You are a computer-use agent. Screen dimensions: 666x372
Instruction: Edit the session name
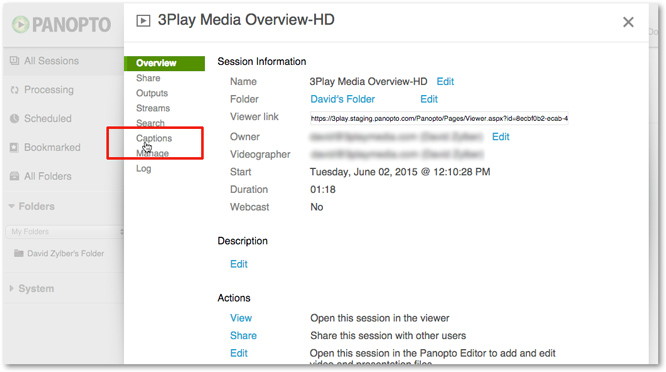click(445, 82)
